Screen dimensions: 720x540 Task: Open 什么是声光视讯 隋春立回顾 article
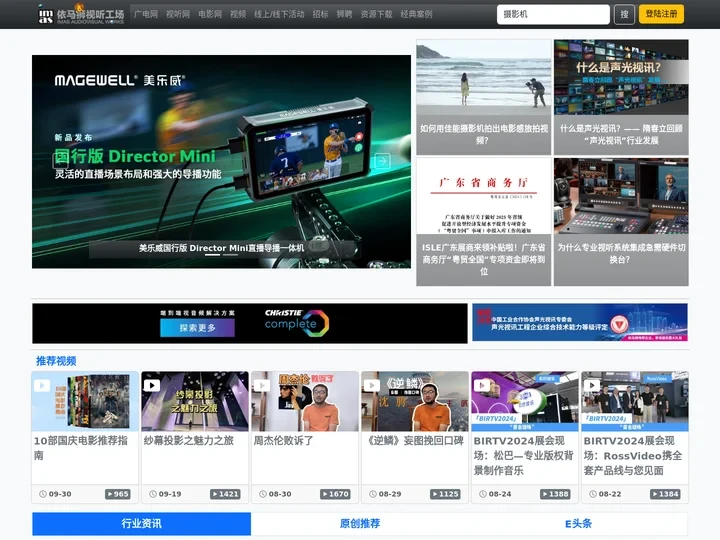point(621,134)
